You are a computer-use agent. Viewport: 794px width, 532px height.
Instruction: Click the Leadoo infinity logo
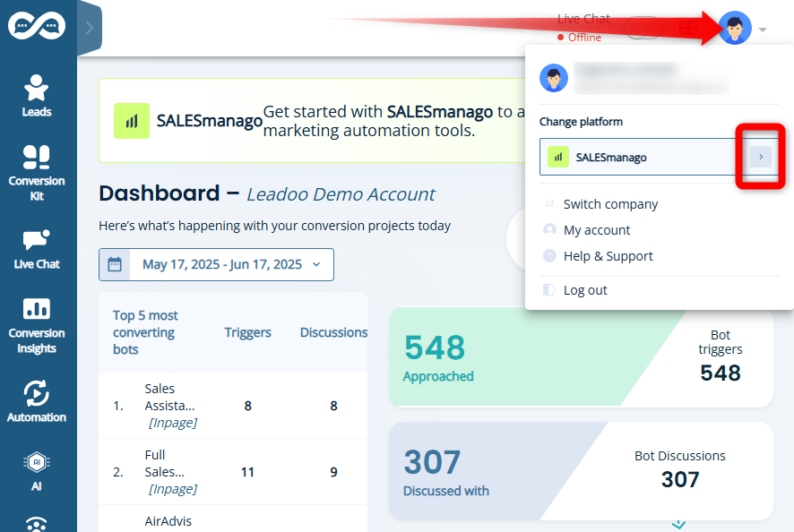pyautogui.click(x=37, y=25)
